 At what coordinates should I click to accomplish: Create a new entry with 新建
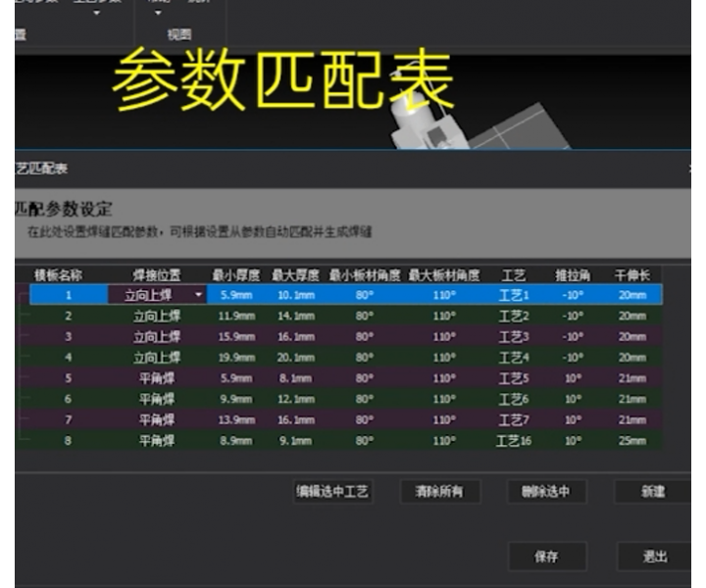tap(653, 492)
